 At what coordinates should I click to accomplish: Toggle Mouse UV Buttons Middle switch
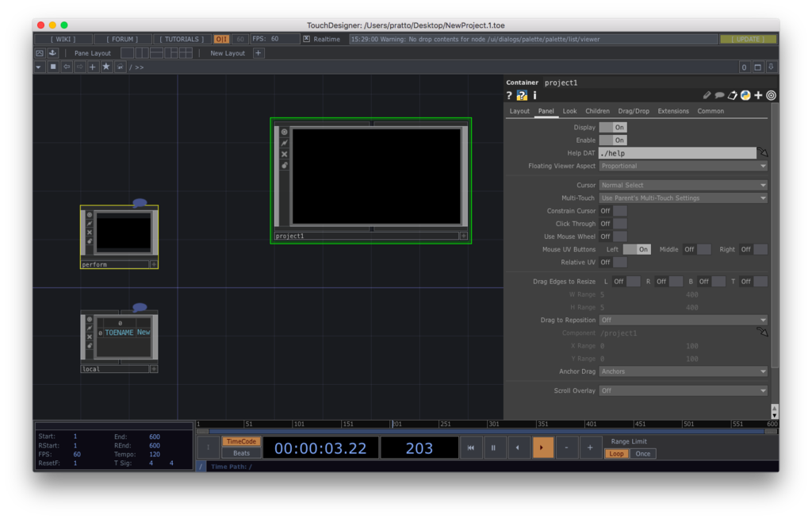(x=697, y=249)
